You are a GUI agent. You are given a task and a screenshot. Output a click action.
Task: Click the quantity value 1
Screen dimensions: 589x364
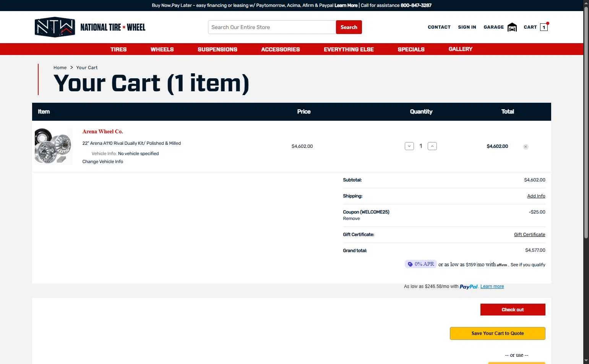tap(421, 146)
